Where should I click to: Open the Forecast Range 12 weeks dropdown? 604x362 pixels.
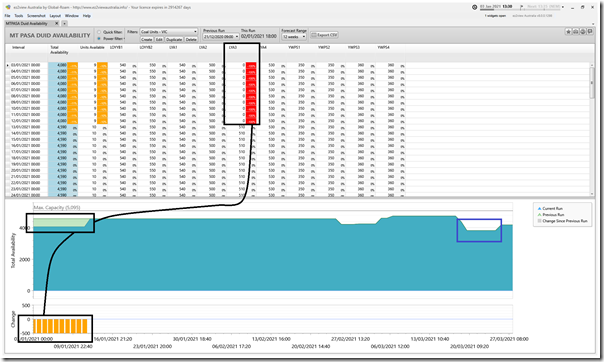[x=294, y=37]
